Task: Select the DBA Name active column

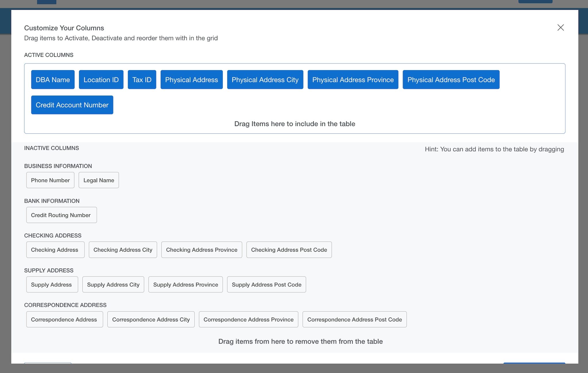Action: (53, 79)
